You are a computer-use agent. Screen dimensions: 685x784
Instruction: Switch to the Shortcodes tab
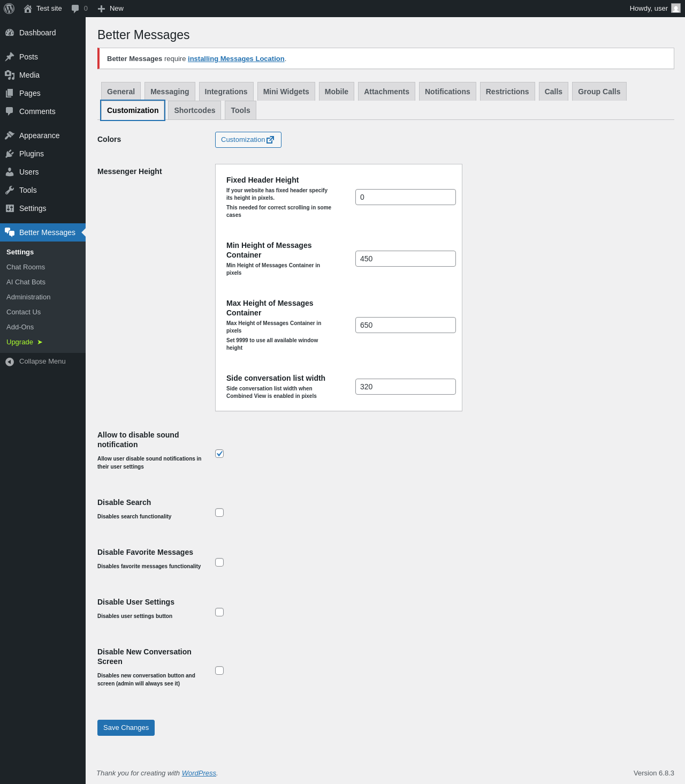(195, 110)
